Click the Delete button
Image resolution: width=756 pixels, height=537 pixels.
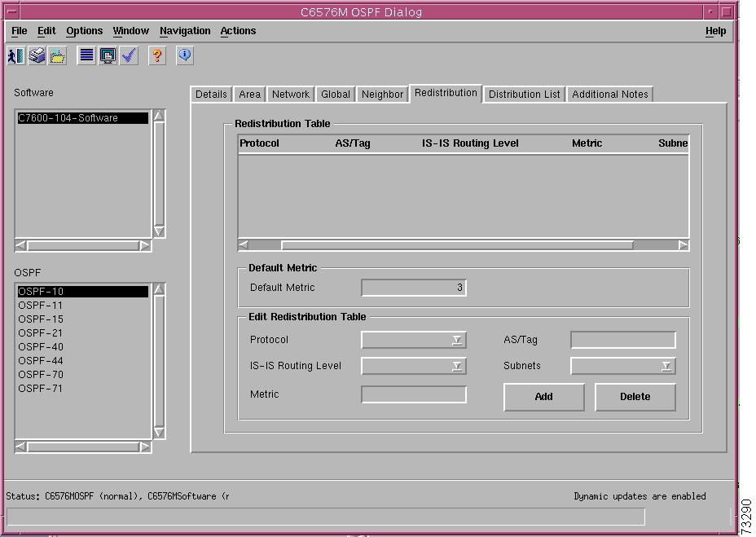[635, 397]
